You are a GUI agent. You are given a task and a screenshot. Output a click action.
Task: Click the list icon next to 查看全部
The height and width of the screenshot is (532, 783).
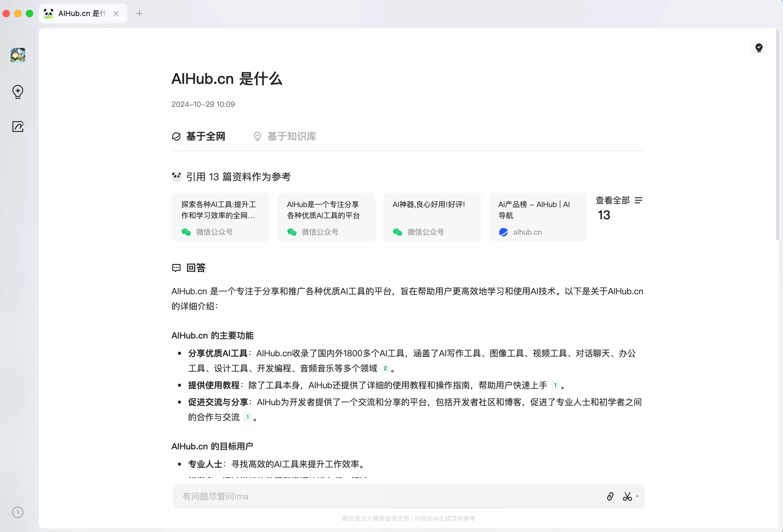pos(638,200)
